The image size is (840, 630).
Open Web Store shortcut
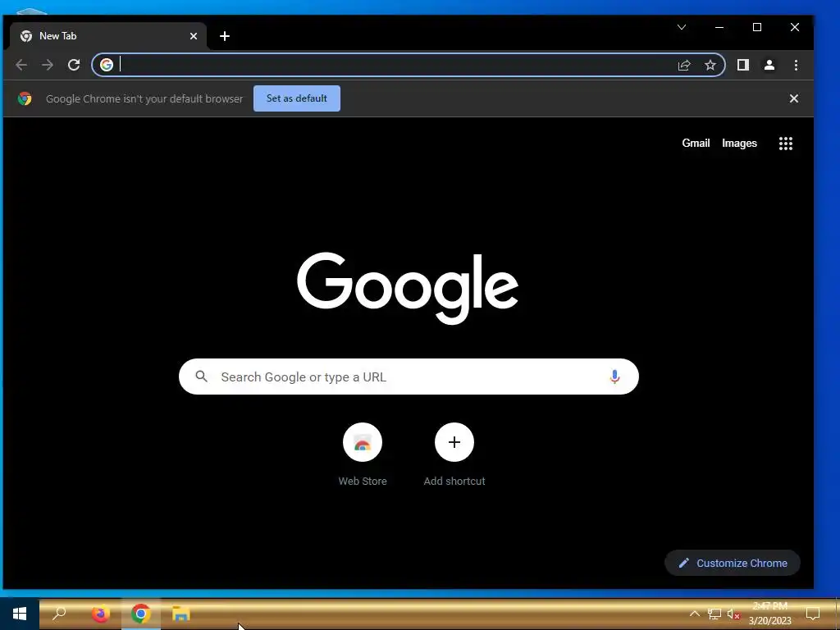coord(363,454)
